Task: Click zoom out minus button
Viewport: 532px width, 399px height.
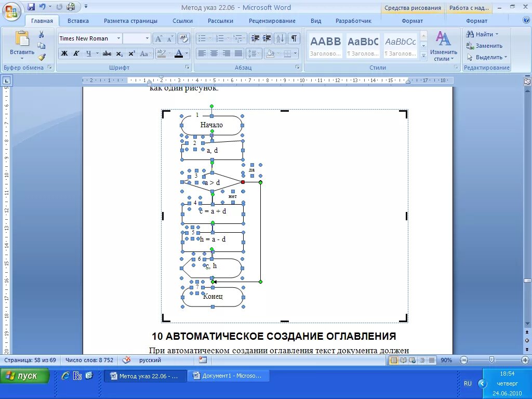Action: [x=464, y=360]
